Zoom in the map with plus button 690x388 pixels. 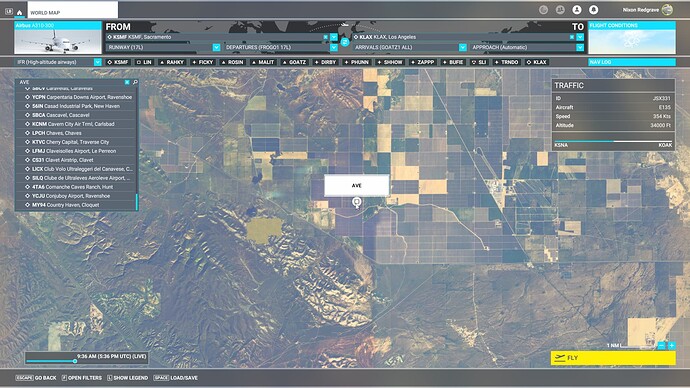pyautogui.click(x=672, y=346)
